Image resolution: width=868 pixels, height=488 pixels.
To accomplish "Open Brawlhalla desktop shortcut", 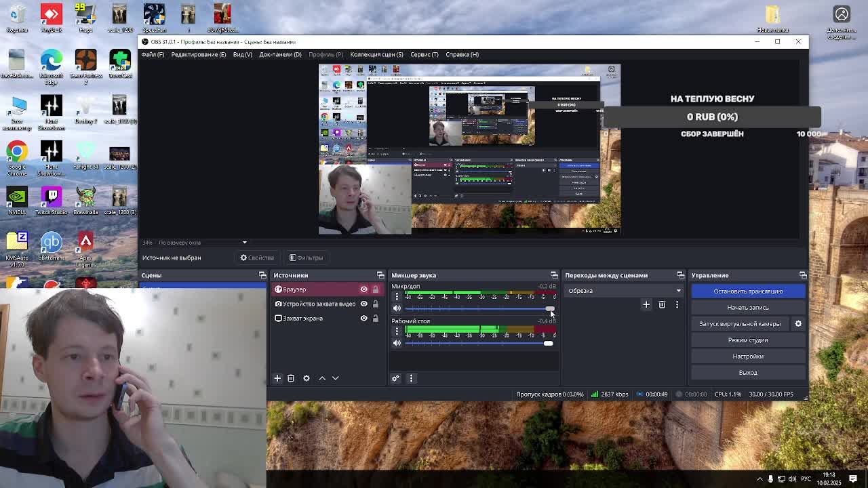I will [85, 202].
